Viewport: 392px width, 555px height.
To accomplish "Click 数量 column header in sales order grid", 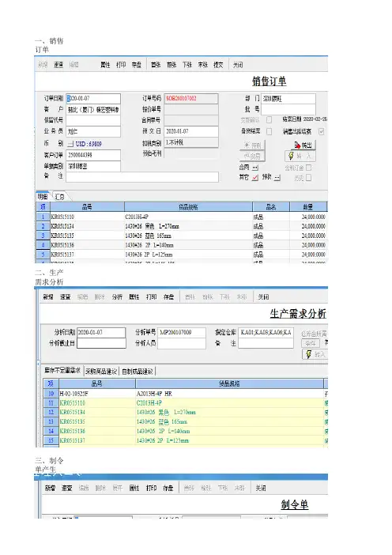I will 308,206.
